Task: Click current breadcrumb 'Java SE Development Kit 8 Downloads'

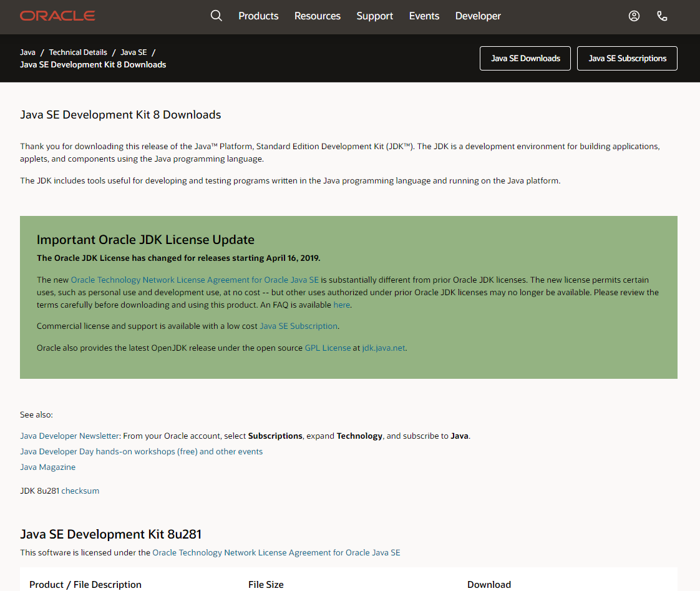Action: [x=93, y=65]
